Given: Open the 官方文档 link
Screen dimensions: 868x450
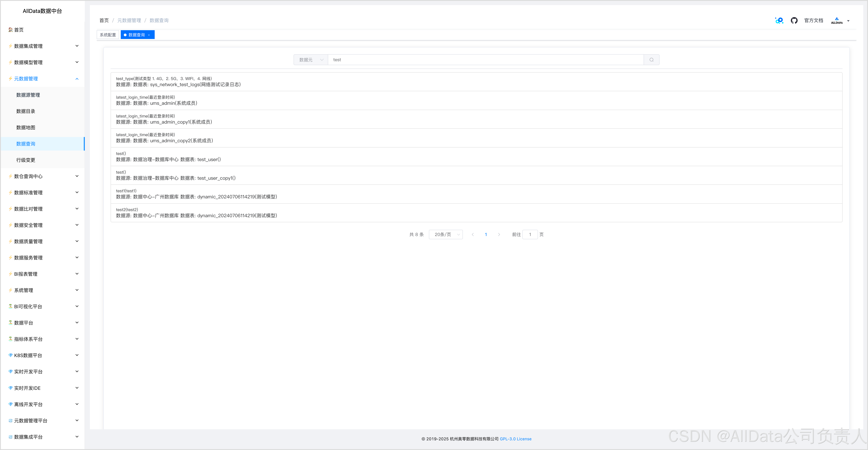Looking at the screenshot, I should [813, 21].
